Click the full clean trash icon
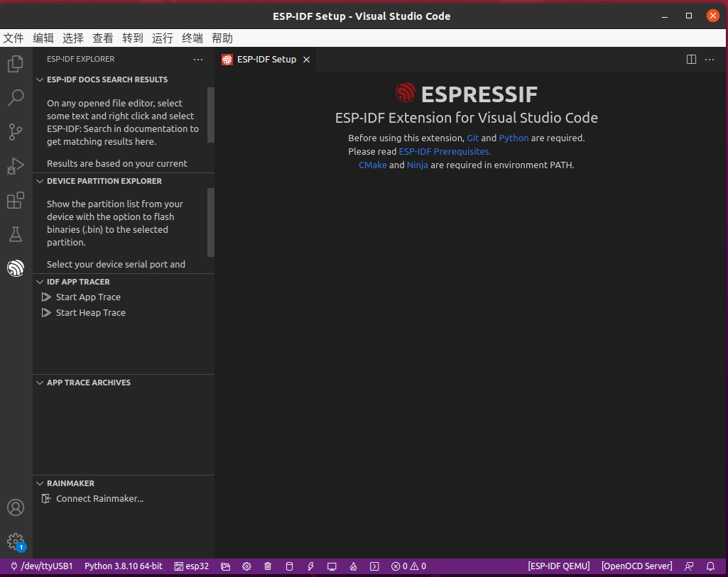 (x=268, y=566)
